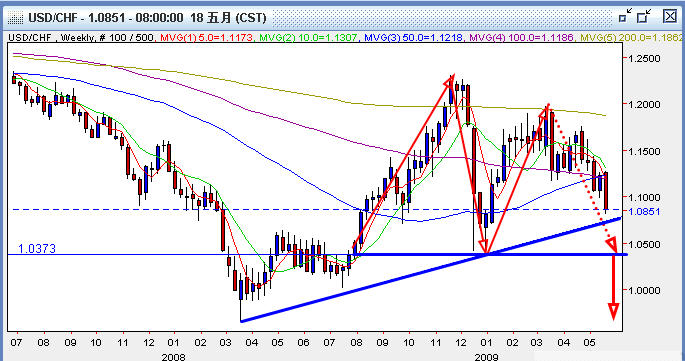Click the 1.1500 price axis label
The width and height of the screenshot is (685, 361).
click(x=644, y=151)
